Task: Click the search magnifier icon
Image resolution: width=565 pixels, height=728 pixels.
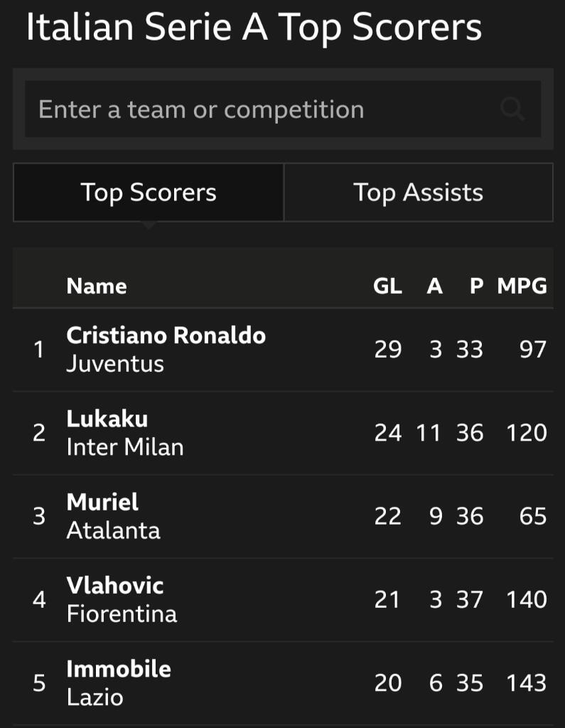Action: (x=512, y=109)
